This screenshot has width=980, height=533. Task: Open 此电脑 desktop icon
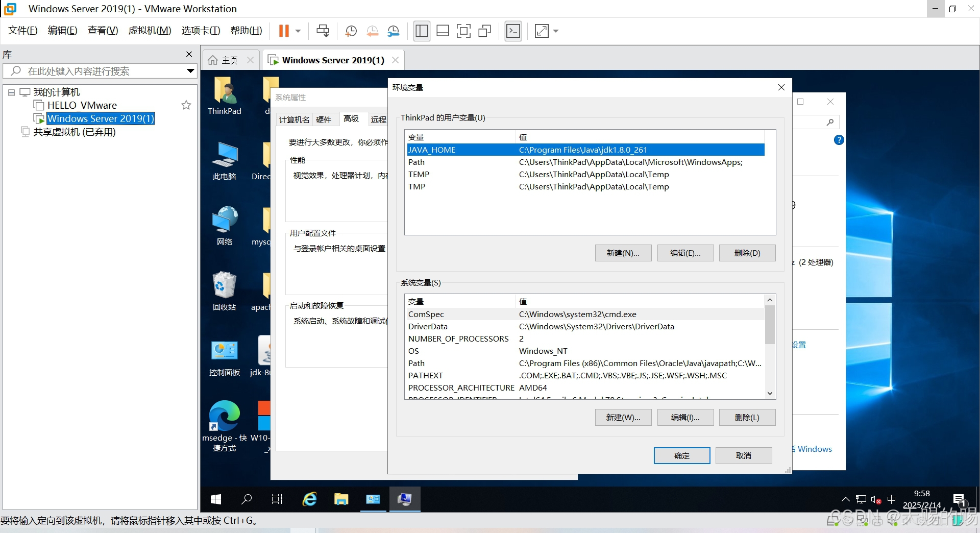225,161
